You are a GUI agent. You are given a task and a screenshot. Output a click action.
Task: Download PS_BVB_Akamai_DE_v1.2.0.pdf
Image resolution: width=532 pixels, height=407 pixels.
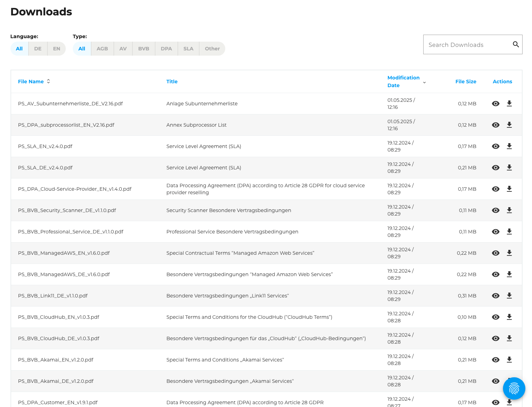509,381
